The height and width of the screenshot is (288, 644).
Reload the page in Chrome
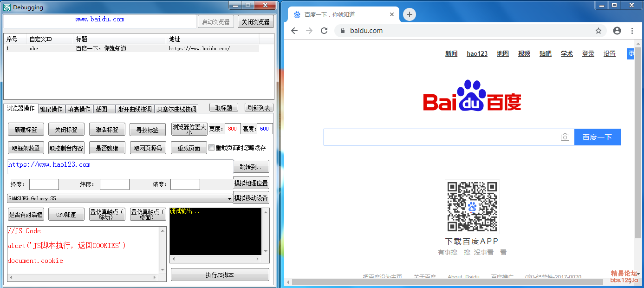click(325, 31)
